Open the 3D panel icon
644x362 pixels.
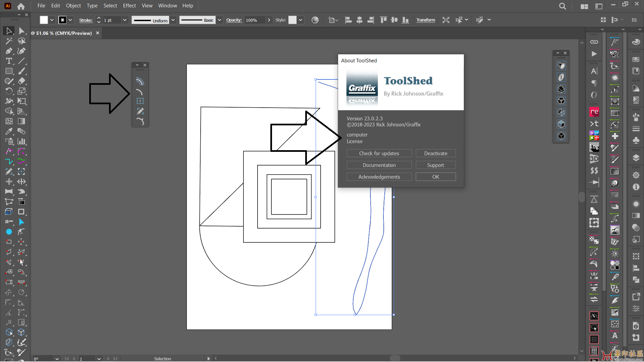tap(594, 159)
